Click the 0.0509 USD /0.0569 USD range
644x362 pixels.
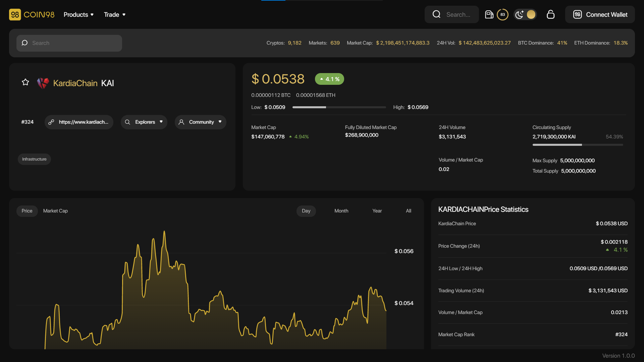coord(598,268)
